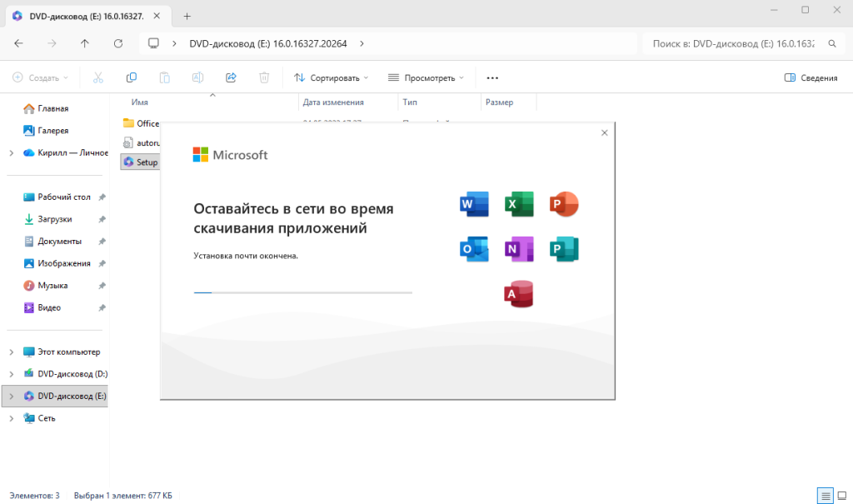Click DVD-дисковод (E:) breadcrumb in address bar
The height and width of the screenshot is (504, 853).
(267, 43)
